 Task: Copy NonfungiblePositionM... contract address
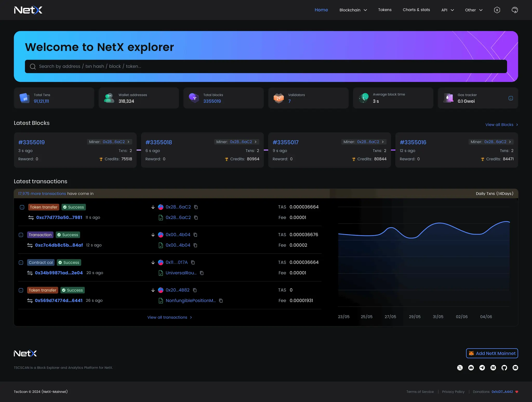pyautogui.click(x=221, y=301)
